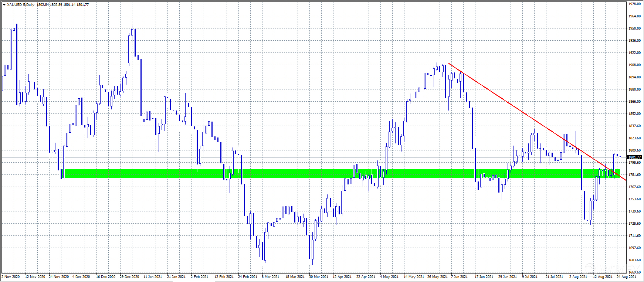Click the 1908.00 price axis label
The image size is (644, 282).
click(634, 65)
